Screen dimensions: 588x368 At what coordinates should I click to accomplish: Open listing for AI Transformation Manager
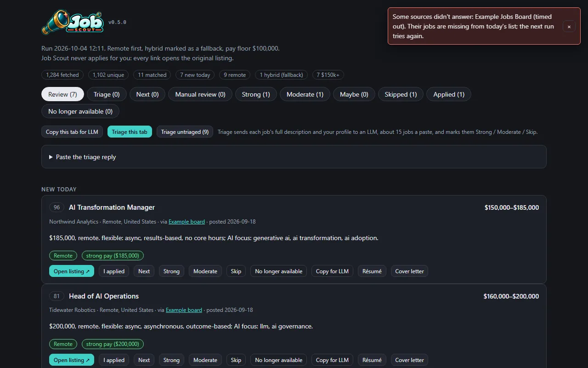(72, 271)
